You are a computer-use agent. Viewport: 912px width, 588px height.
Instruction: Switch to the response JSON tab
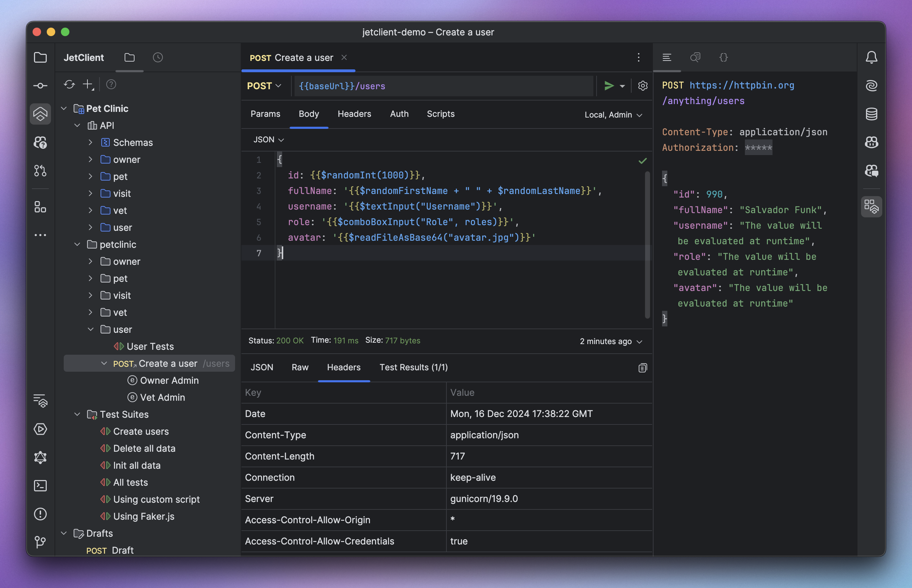pos(262,367)
